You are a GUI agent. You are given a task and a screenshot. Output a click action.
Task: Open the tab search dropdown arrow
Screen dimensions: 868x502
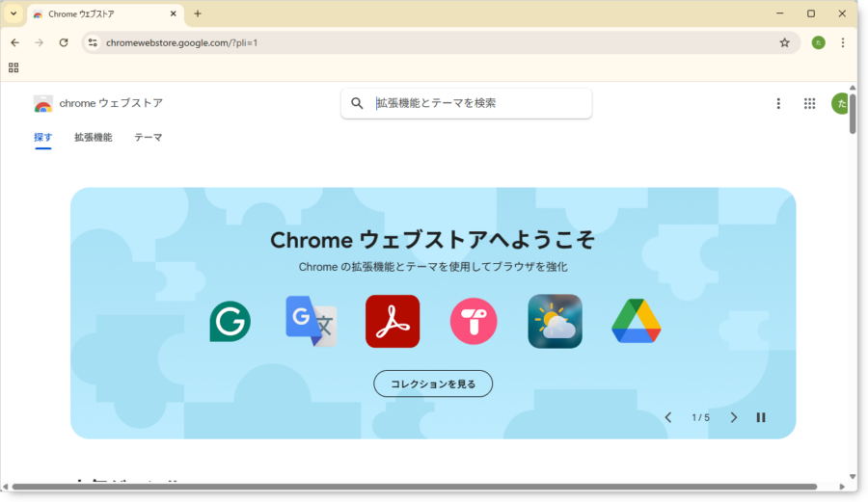coord(14,13)
